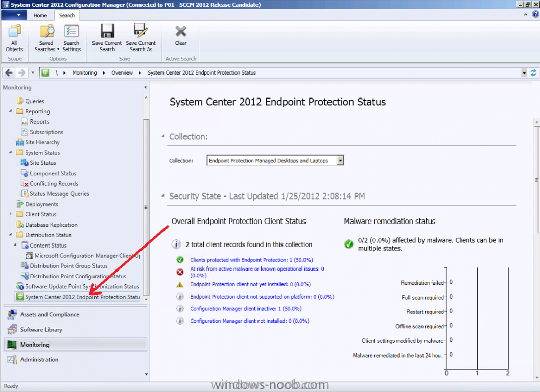Go back with the navigation arrow
540x392 pixels.
9,72
